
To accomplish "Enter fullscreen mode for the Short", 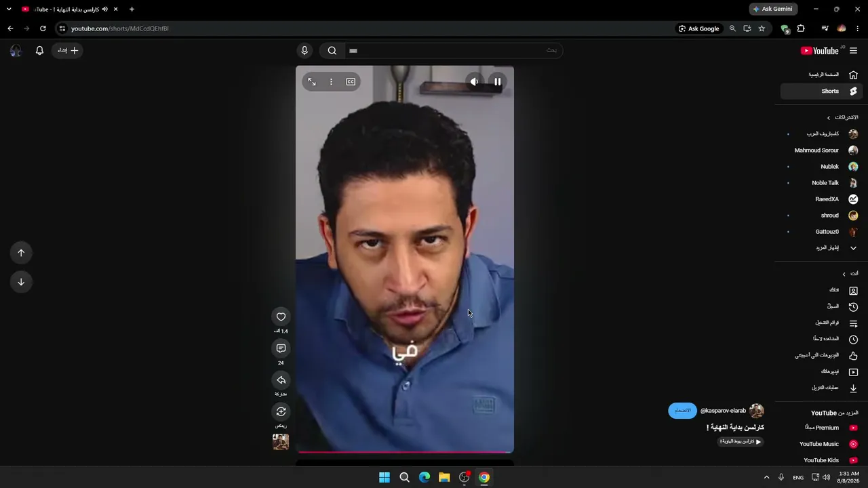I will [x=312, y=82].
